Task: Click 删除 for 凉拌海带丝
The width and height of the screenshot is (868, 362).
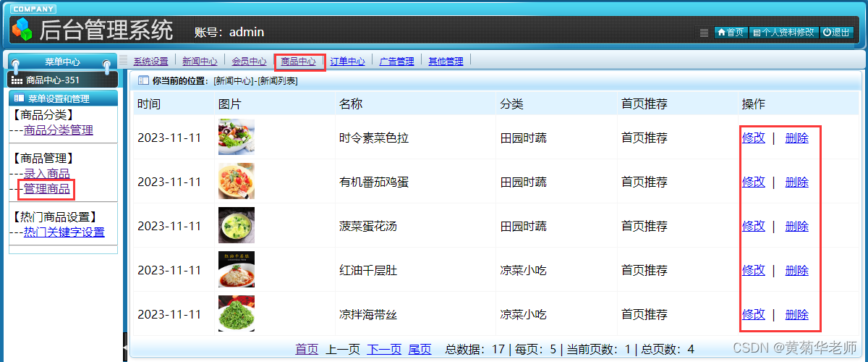Action: (x=797, y=314)
